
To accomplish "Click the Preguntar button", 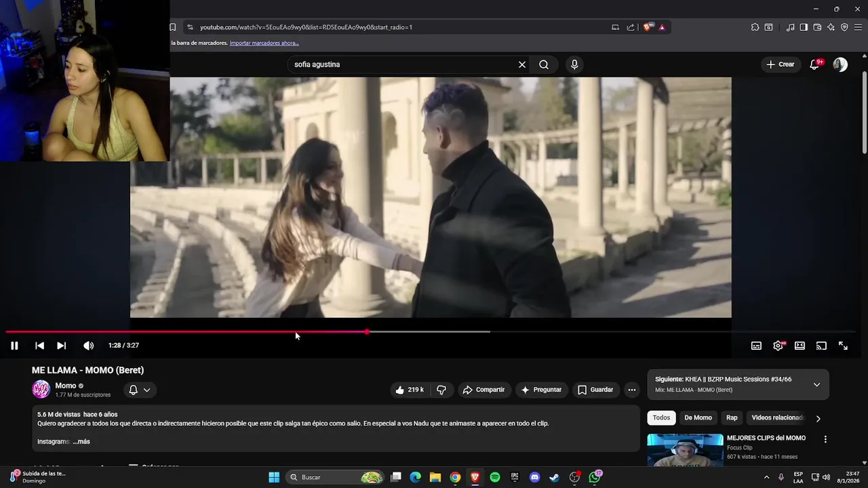I will tap(541, 390).
